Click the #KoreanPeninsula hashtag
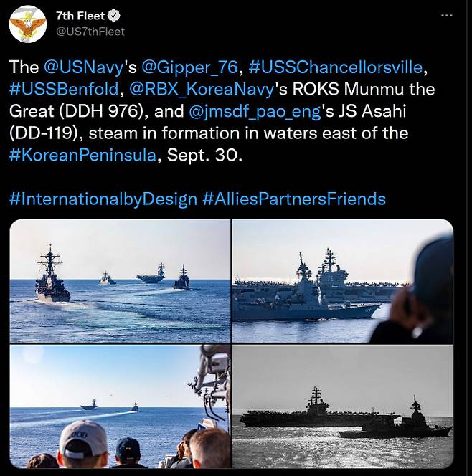This screenshot has width=472, height=476. [82, 155]
